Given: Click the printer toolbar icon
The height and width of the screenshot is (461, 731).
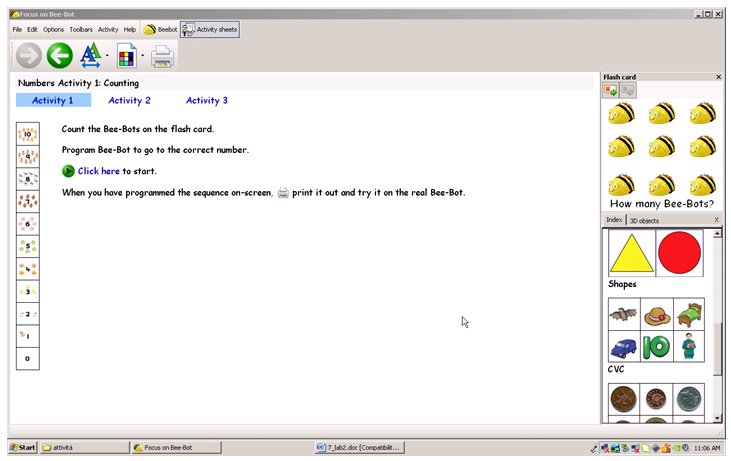Looking at the screenshot, I should coord(162,56).
